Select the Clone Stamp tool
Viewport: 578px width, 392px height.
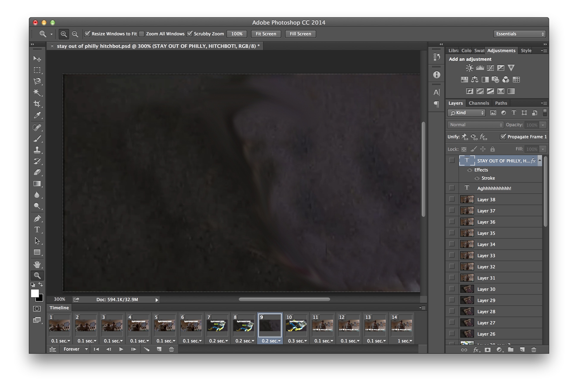(37, 150)
